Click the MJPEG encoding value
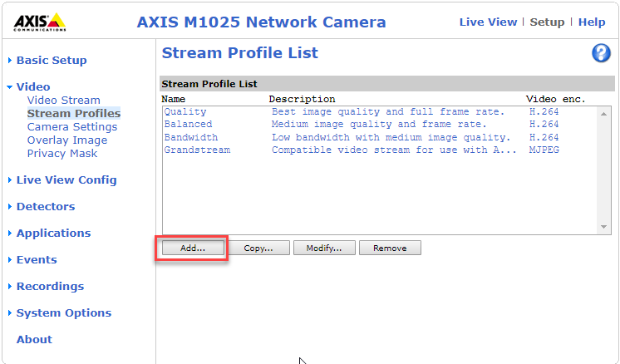Image resolution: width=620 pixels, height=364 pixels. coord(544,150)
